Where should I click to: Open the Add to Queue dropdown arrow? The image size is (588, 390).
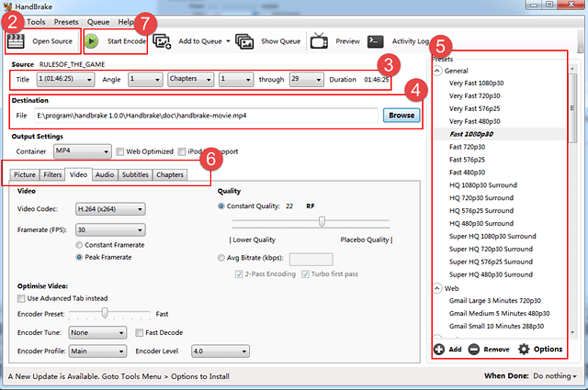tap(228, 41)
